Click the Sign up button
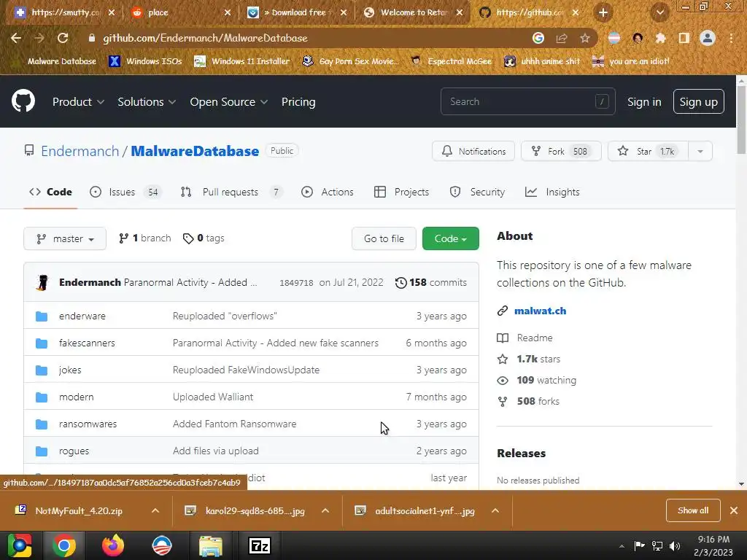 click(698, 101)
